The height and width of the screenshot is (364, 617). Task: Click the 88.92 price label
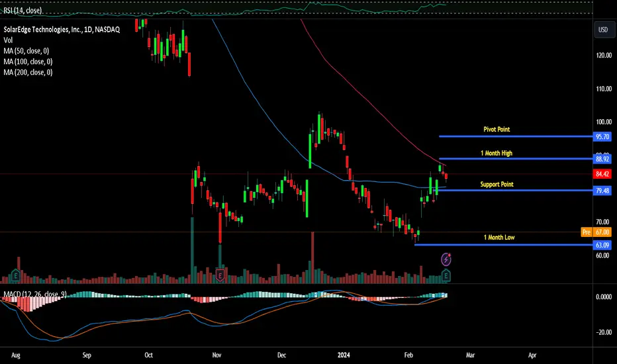tap(602, 159)
